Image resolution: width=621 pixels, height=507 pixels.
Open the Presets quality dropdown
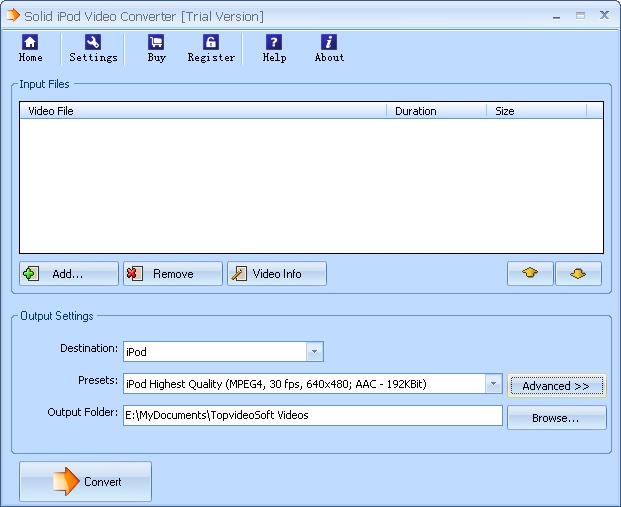pyautogui.click(x=493, y=384)
